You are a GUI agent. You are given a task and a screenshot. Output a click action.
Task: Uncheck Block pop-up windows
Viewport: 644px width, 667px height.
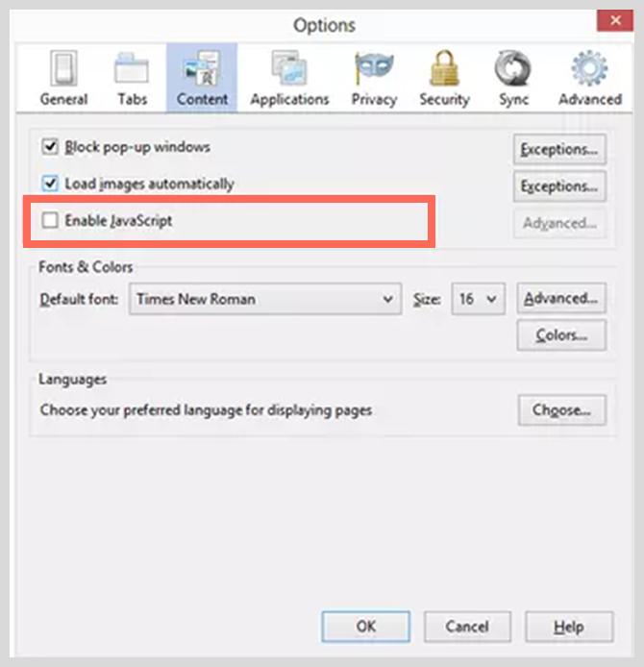coord(50,147)
